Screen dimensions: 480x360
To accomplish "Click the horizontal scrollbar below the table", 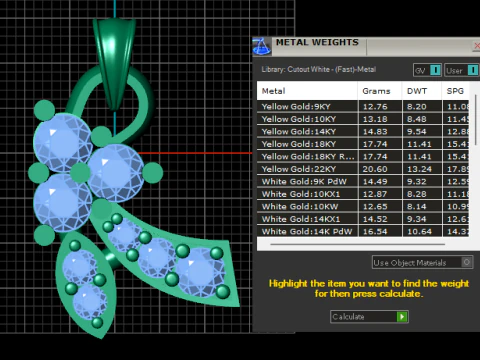I will click(x=357, y=244).
